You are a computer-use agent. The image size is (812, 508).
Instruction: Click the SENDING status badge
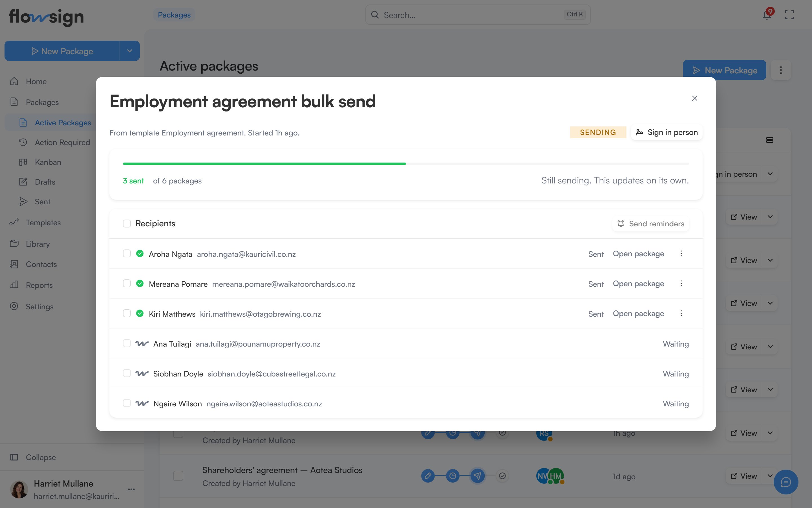click(x=598, y=132)
